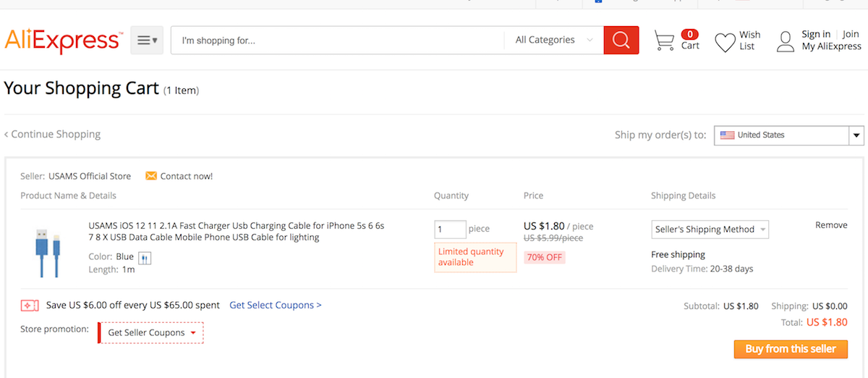The height and width of the screenshot is (378, 868).
Task: Click the Join link
Action: (851, 34)
